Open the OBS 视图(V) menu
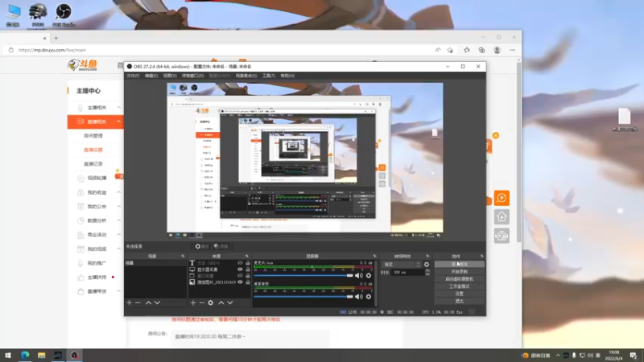This screenshot has width=644, height=362. [170, 76]
